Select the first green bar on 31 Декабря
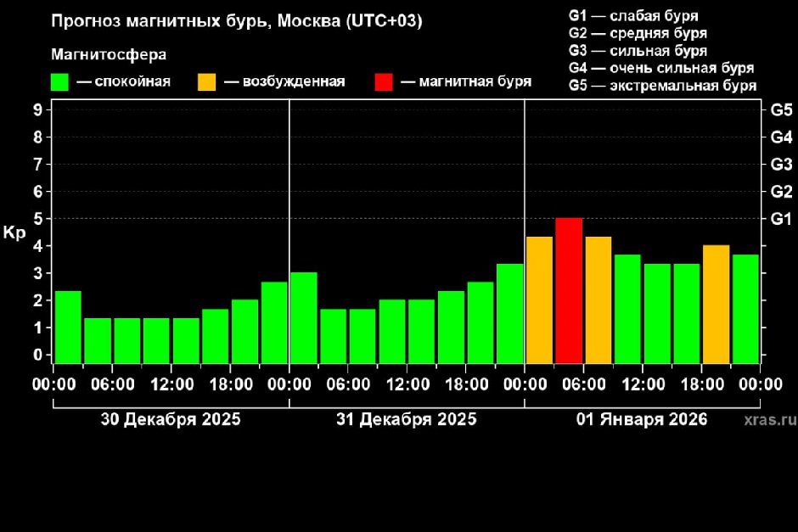This screenshot has height=532, width=798. 304,317
